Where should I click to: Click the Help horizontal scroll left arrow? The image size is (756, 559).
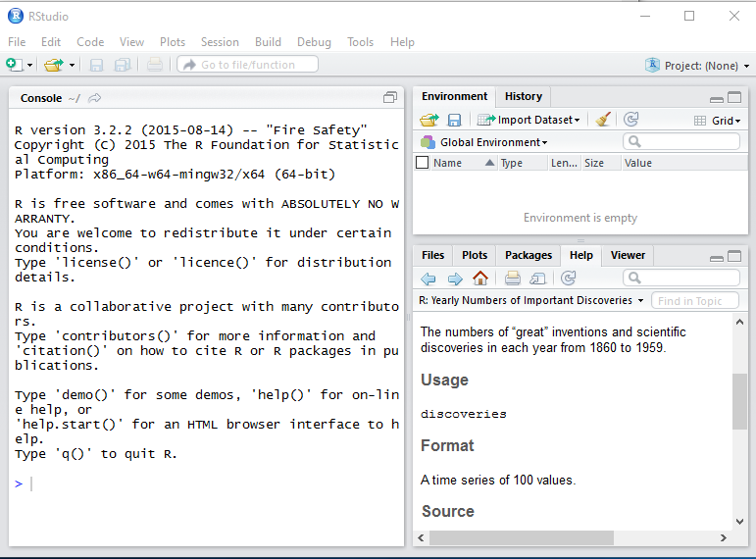point(421,537)
